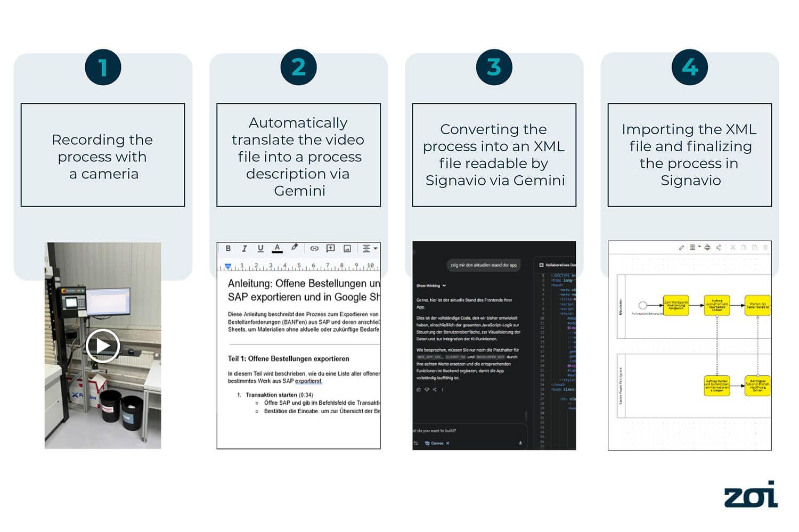This screenshot has height=532, width=799.
Task: Add a comment via the comment icon
Action: tap(330, 248)
